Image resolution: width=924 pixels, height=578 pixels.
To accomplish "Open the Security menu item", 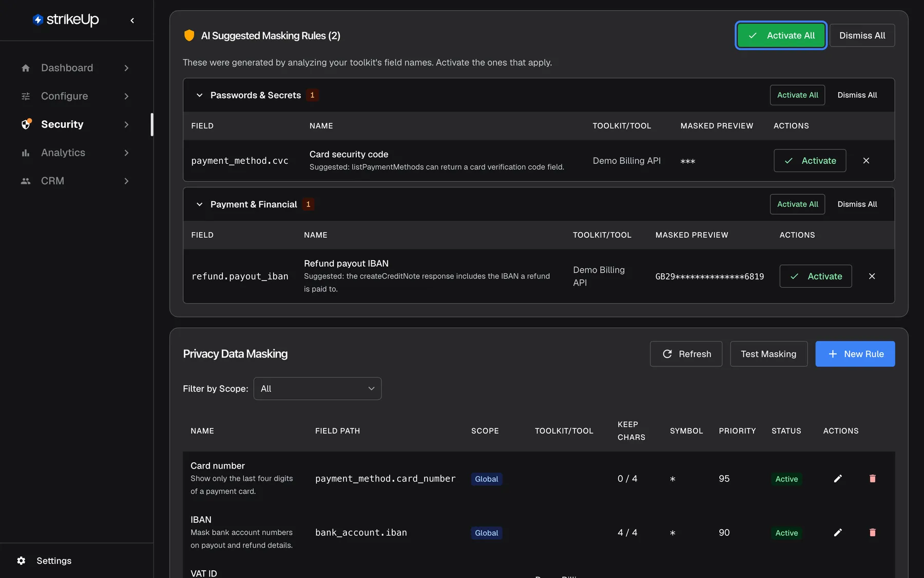I will 75,124.
